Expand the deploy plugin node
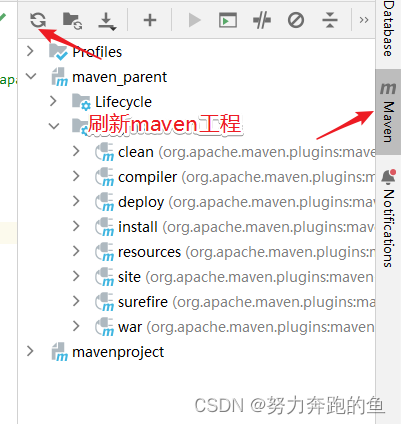The height and width of the screenshot is (424, 401). (x=76, y=201)
